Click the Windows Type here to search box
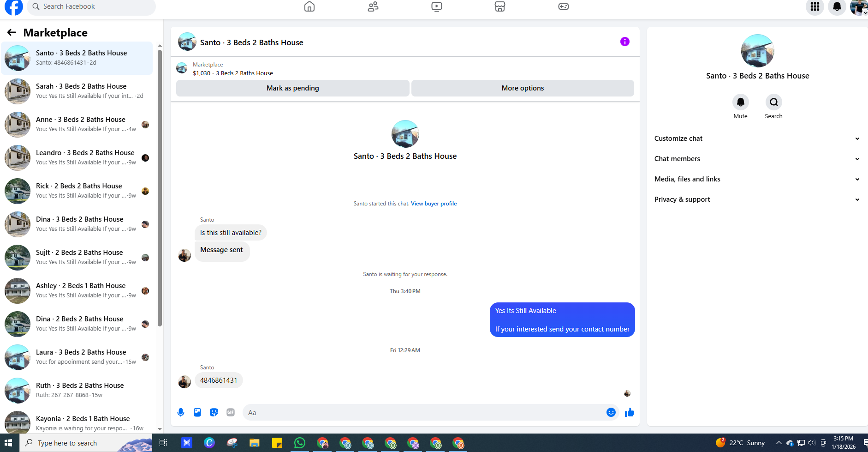This screenshot has width=868, height=452. pyautogui.click(x=86, y=443)
